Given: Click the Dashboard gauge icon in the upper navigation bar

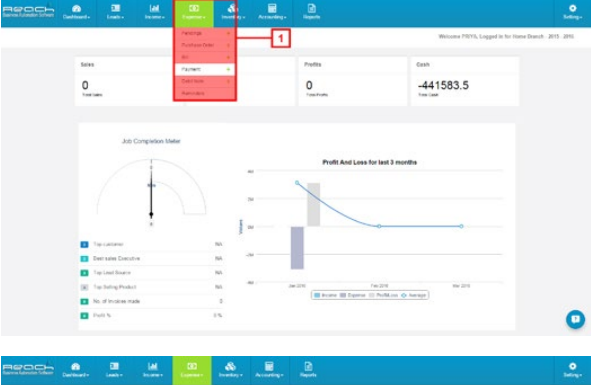Looking at the screenshot, I should coord(77,9).
